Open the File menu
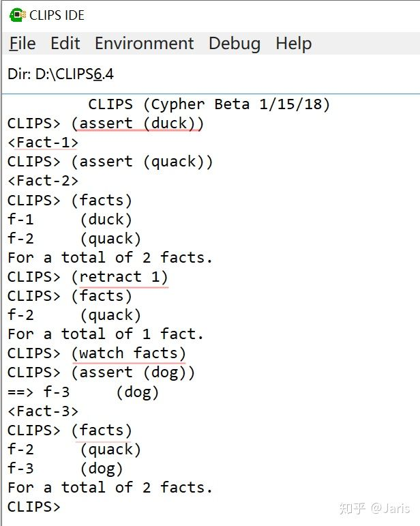 22,44
